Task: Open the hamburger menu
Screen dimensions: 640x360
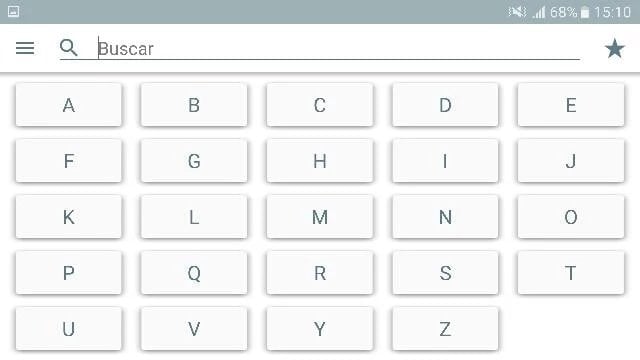Action: (x=25, y=48)
